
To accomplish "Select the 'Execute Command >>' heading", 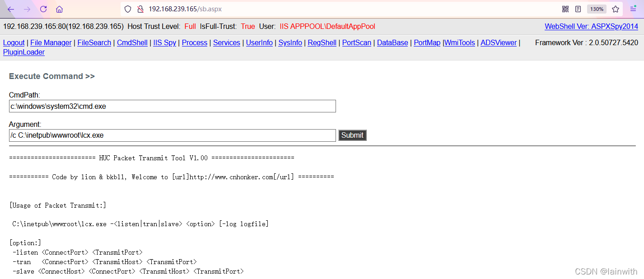I will (52, 76).
